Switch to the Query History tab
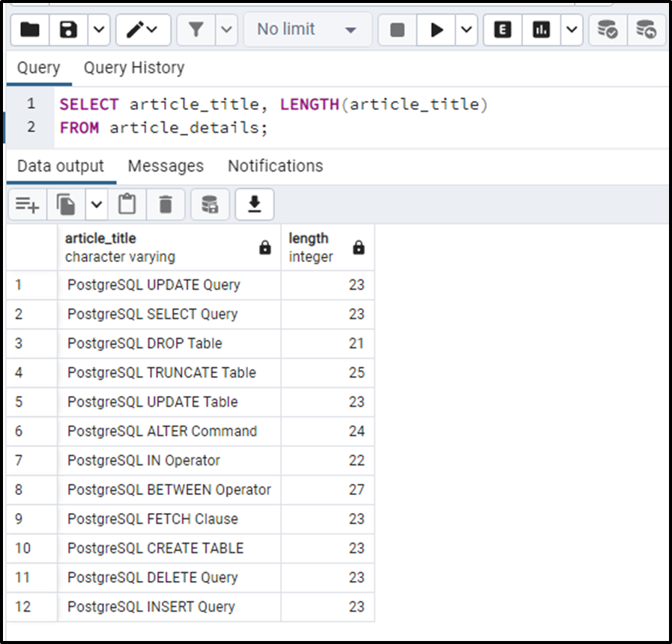Viewport: 672px width, 644px height. coord(133,67)
